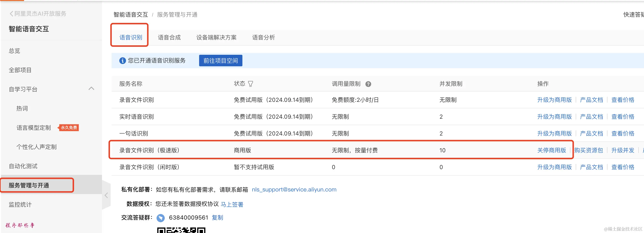Open 产品文档 for 实时语音识别
644x233 pixels.
coord(591,117)
